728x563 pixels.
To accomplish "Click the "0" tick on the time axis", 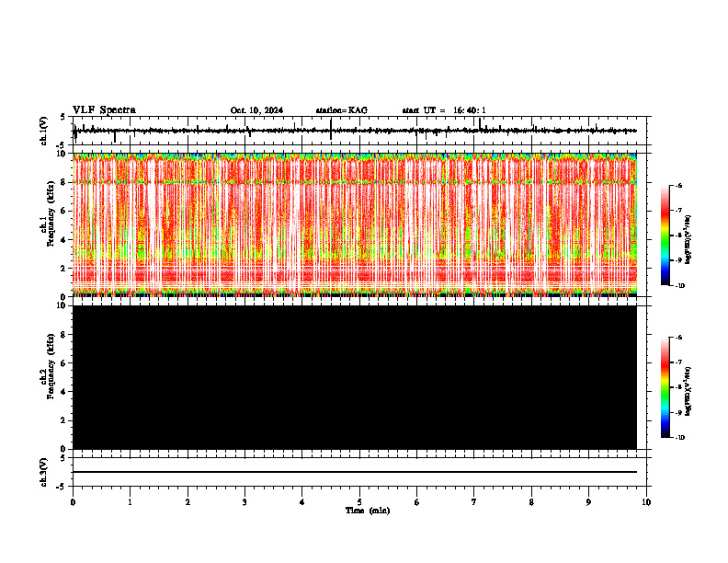I will coord(73,502).
